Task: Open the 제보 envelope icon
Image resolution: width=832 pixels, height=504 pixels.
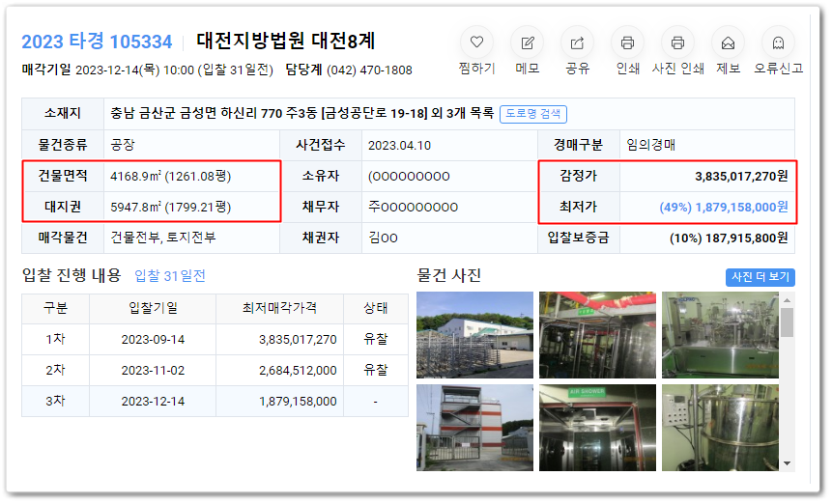Action: pyautogui.click(x=728, y=42)
